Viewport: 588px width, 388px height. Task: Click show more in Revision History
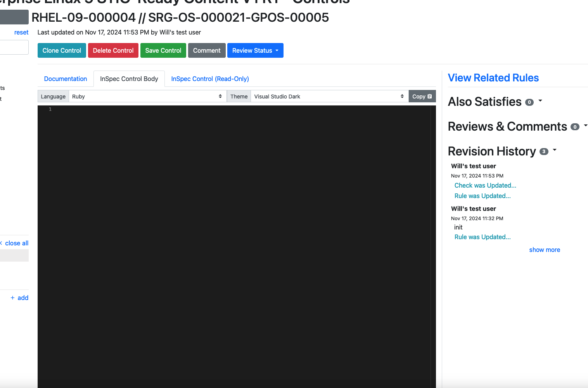click(544, 250)
